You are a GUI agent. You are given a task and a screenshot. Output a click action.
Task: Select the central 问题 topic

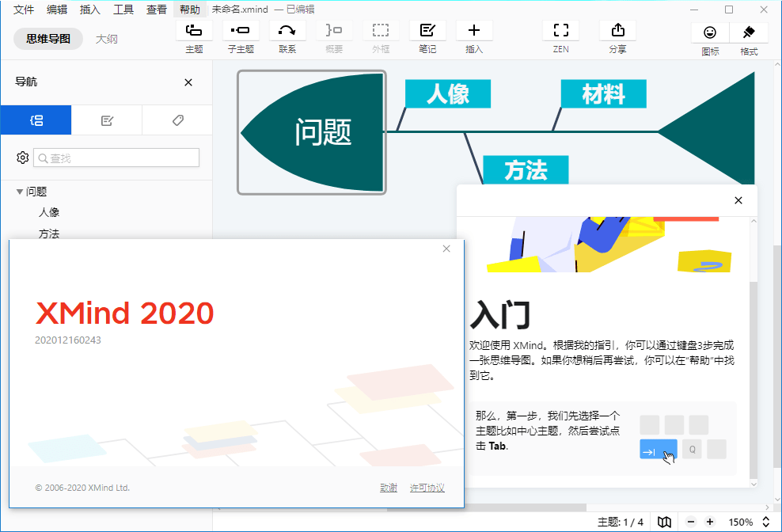pyautogui.click(x=312, y=132)
